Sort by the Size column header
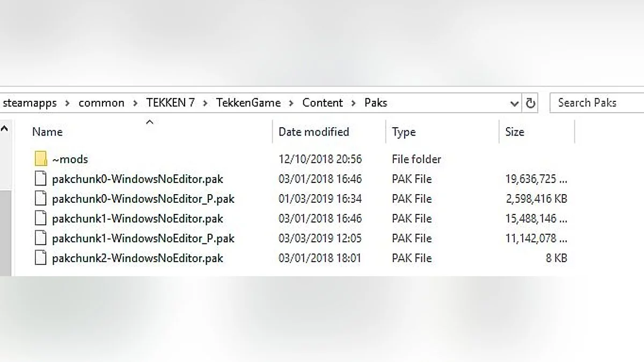Viewport: 644px width, 362px height. [514, 132]
